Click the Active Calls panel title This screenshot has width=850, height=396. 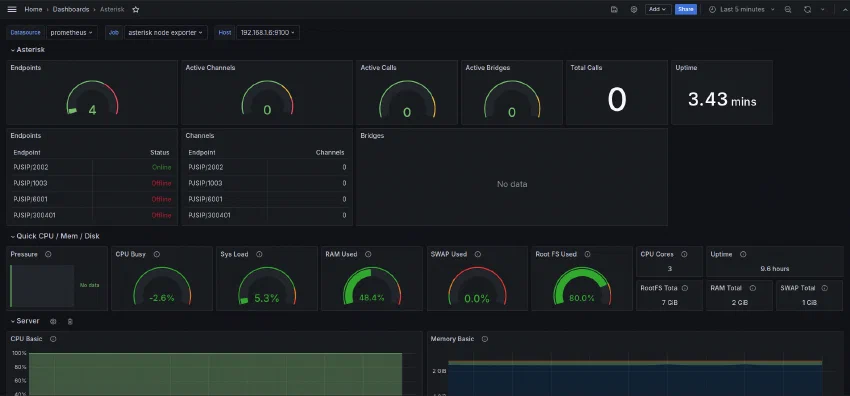coord(378,68)
